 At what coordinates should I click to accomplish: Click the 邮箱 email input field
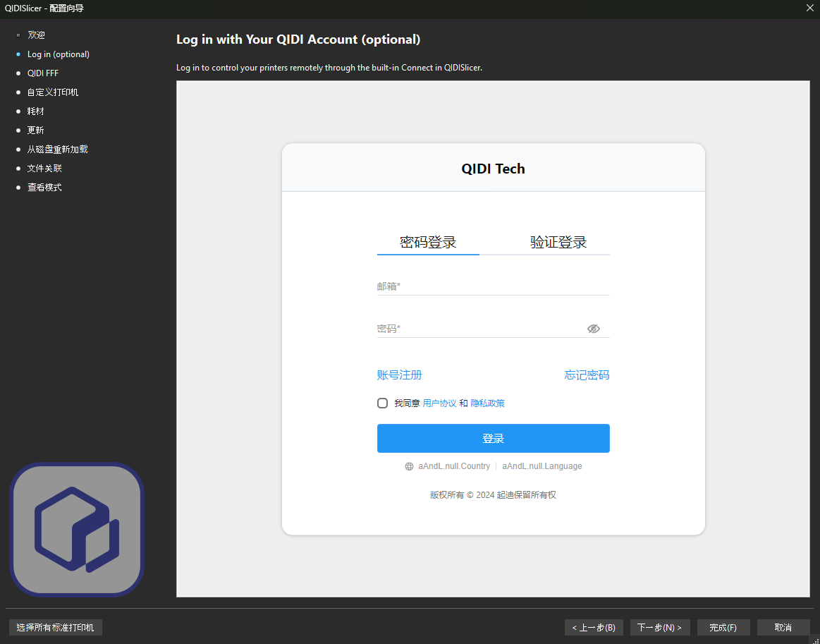click(493, 286)
